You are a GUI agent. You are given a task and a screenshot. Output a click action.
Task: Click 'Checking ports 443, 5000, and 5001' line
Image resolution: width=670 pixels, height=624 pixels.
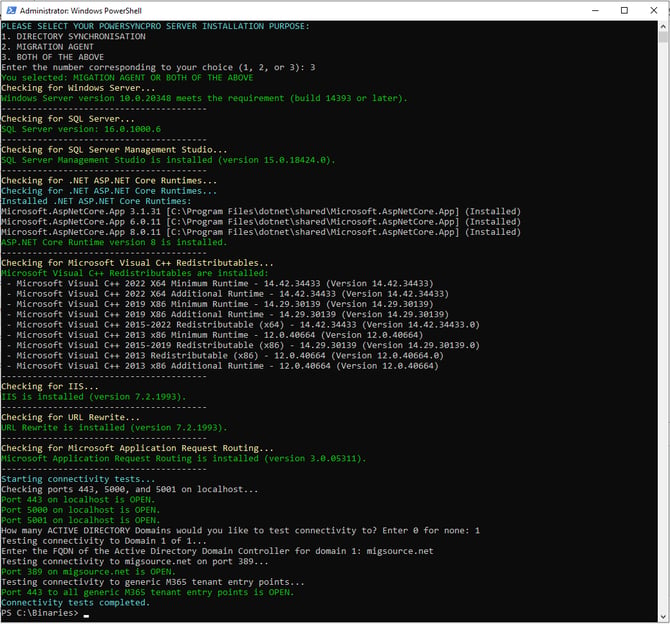pos(129,489)
